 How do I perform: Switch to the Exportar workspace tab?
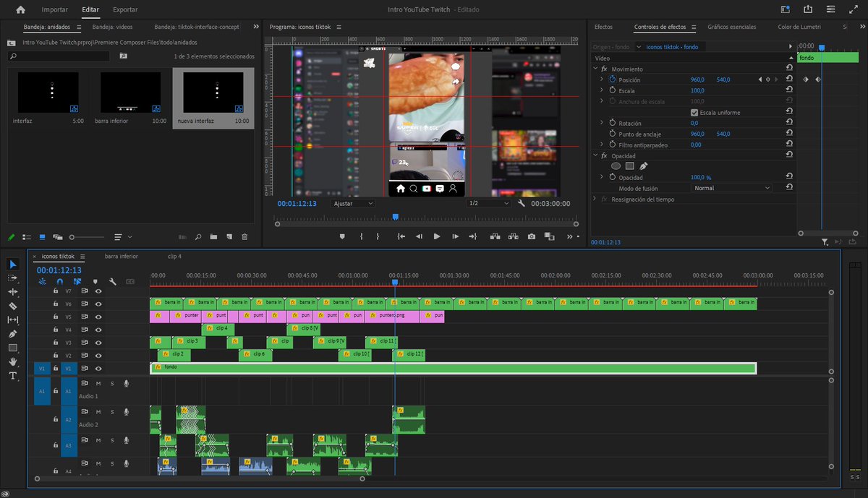(x=126, y=10)
